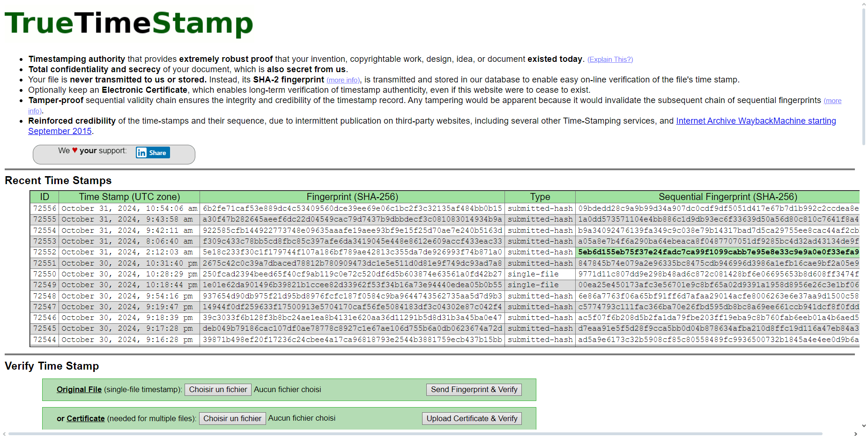Click the Verify Time Stamp heading

52,366
